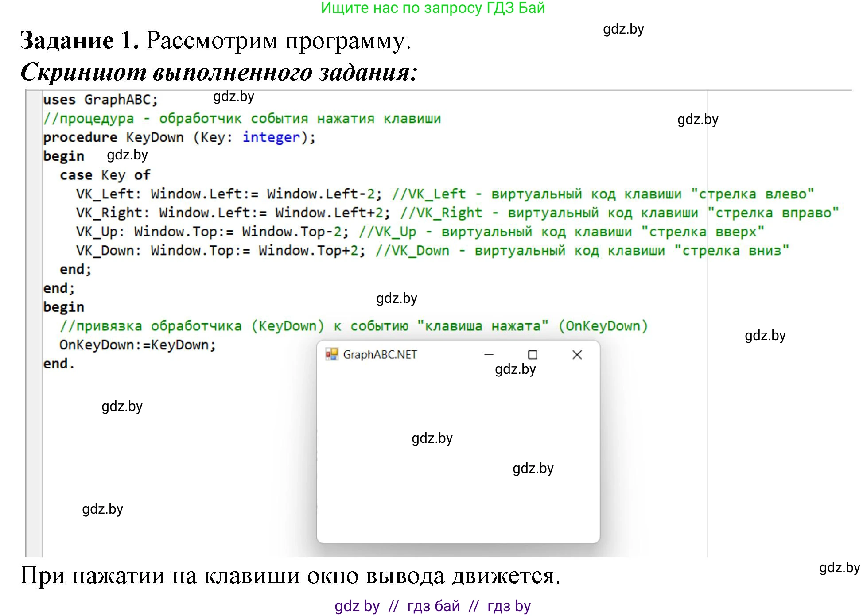Place cursor on 'uses GraphABC;' line

[x=100, y=100]
